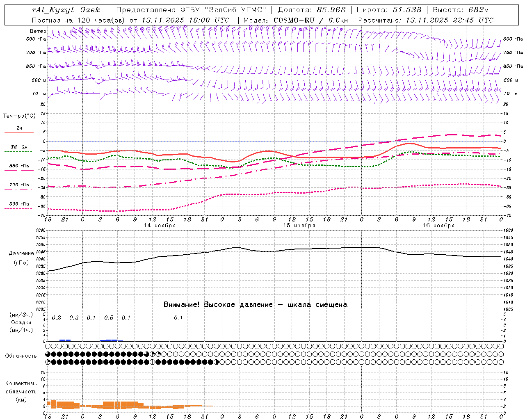Click the Тем-ра(°C) temperature axis title
Image resolution: width=525 pixels, height=420 pixels.
19,116
